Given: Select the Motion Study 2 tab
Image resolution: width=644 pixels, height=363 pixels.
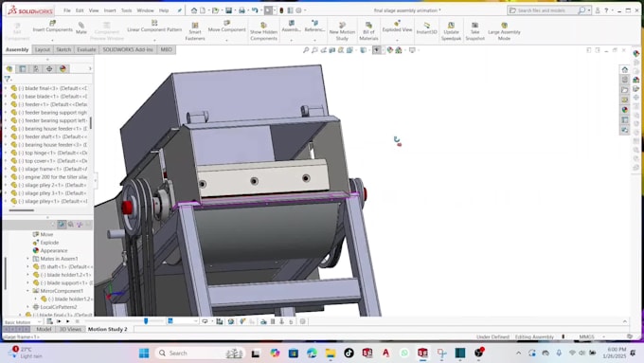Looking at the screenshot, I should [108, 329].
